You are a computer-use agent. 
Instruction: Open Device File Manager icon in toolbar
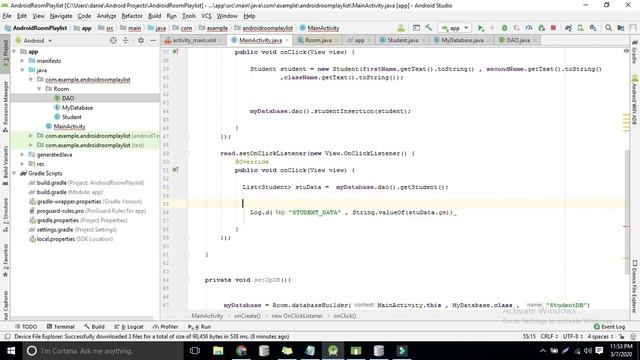[x=416, y=28]
